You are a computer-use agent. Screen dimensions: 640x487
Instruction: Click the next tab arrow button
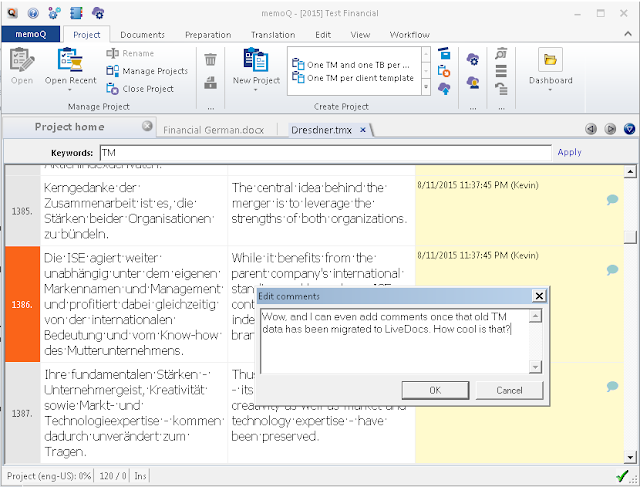[x=610, y=129]
